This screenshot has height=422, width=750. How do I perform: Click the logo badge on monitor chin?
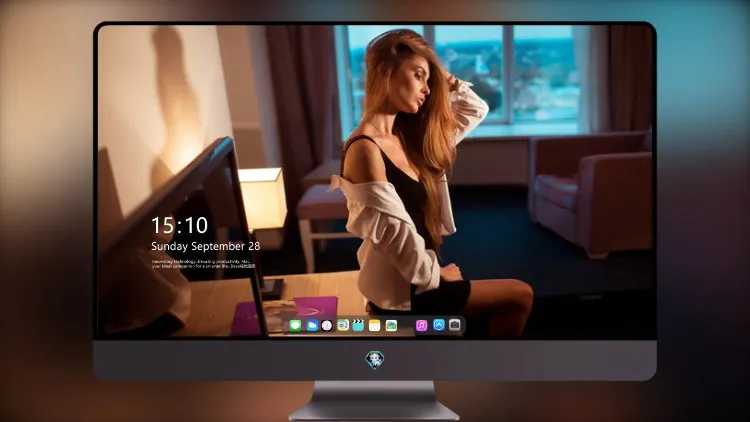375,360
